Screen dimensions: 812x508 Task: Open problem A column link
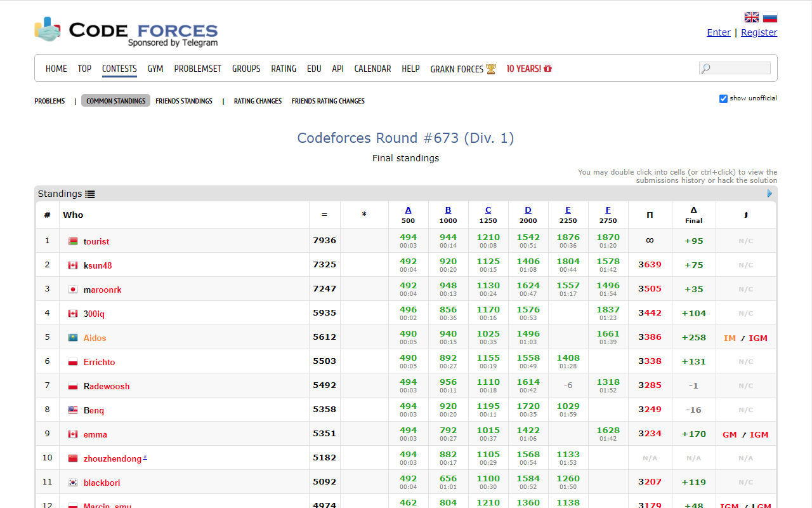pos(409,210)
